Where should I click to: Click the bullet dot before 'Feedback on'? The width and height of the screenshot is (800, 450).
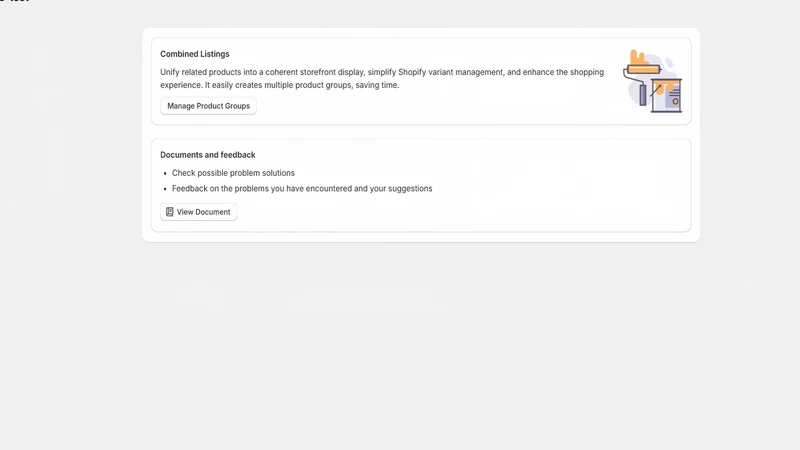click(x=165, y=189)
